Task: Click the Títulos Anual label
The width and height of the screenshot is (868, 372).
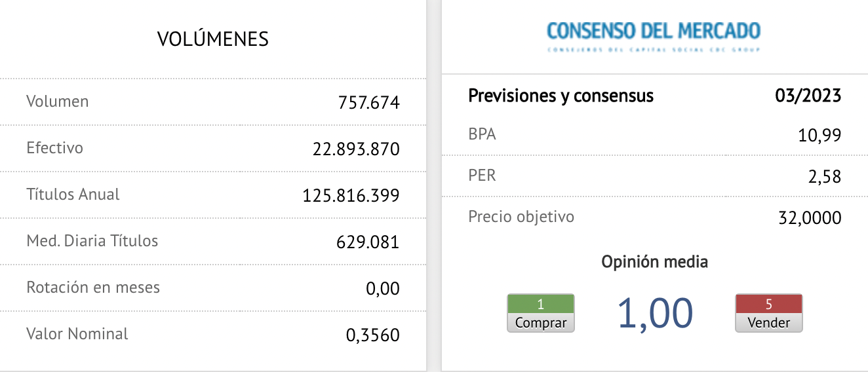Action: 73,195
